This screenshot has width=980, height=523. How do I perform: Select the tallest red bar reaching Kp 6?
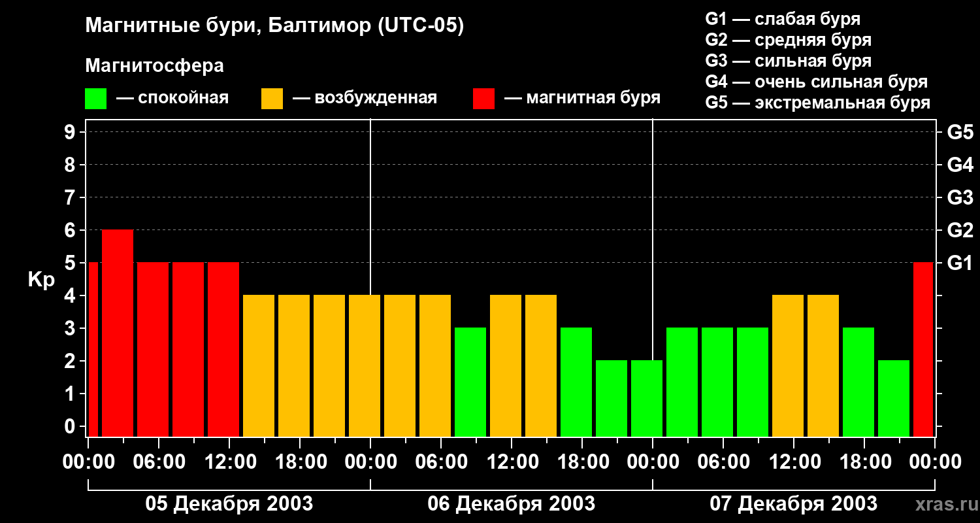[x=118, y=333]
